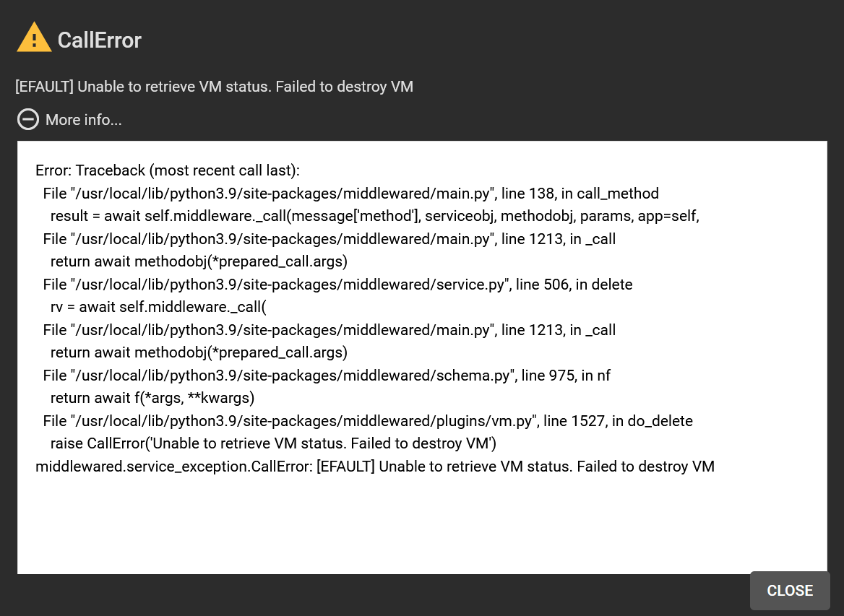Click the More info... label
Image resolution: width=844 pixels, height=616 pixels.
click(83, 119)
